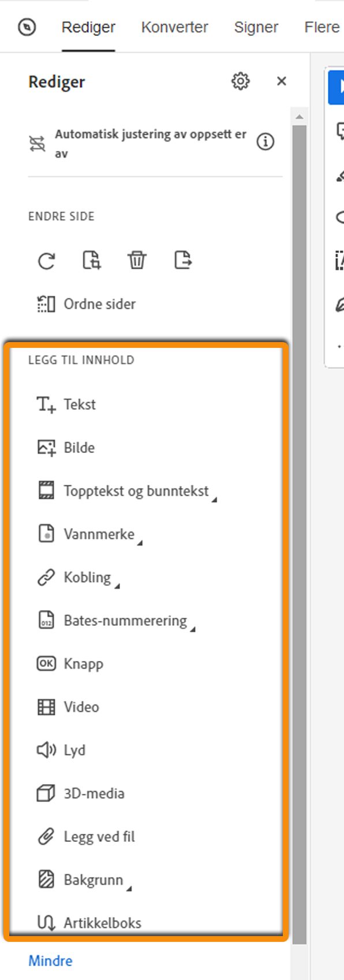This screenshot has width=344, height=980.
Task: Use Legg ved fil to attach a file
Action: pos(99,836)
